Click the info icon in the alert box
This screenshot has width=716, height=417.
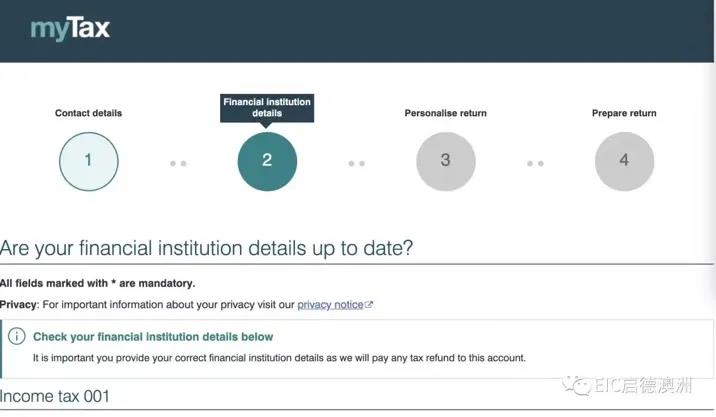pyautogui.click(x=16, y=337)
